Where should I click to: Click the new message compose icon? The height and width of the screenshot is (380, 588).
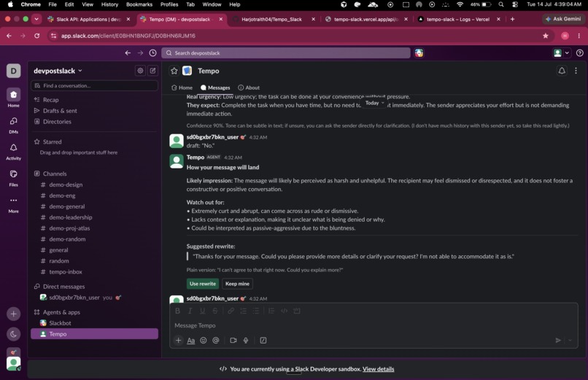pos(152,71)
